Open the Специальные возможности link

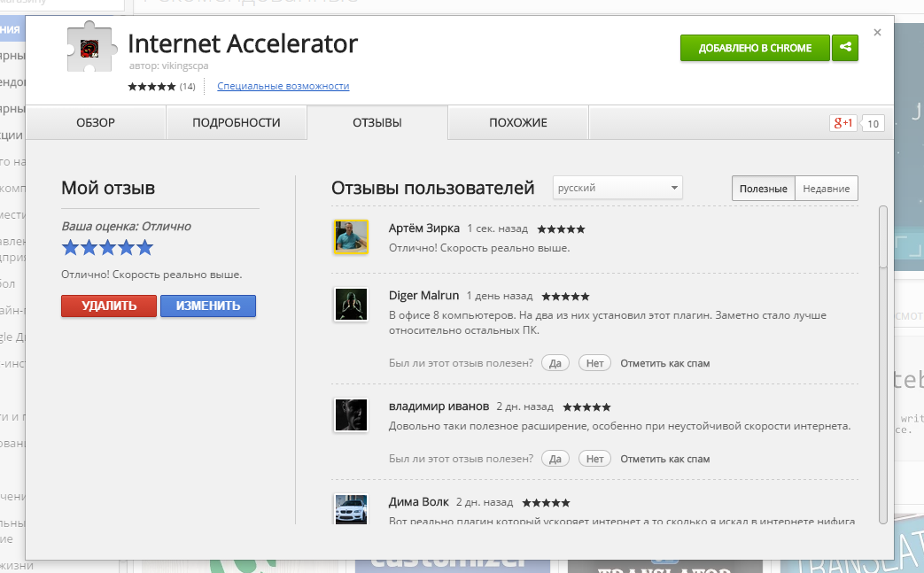click(x=283, y=86)
